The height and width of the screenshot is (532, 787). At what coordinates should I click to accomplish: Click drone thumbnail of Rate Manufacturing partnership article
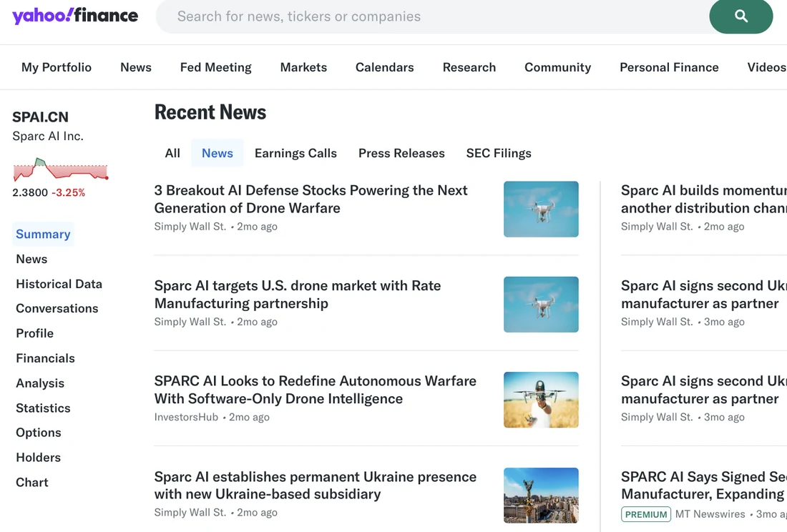pyautogui.click(x=541, y=305)
